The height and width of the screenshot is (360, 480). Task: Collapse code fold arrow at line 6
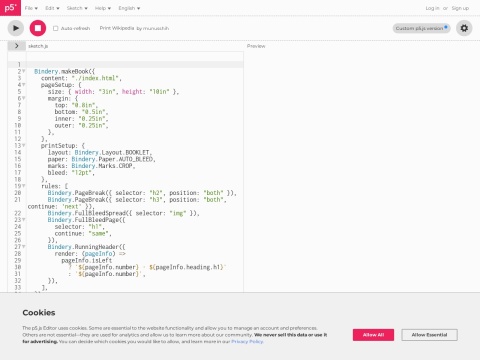[x=24, y=98]
